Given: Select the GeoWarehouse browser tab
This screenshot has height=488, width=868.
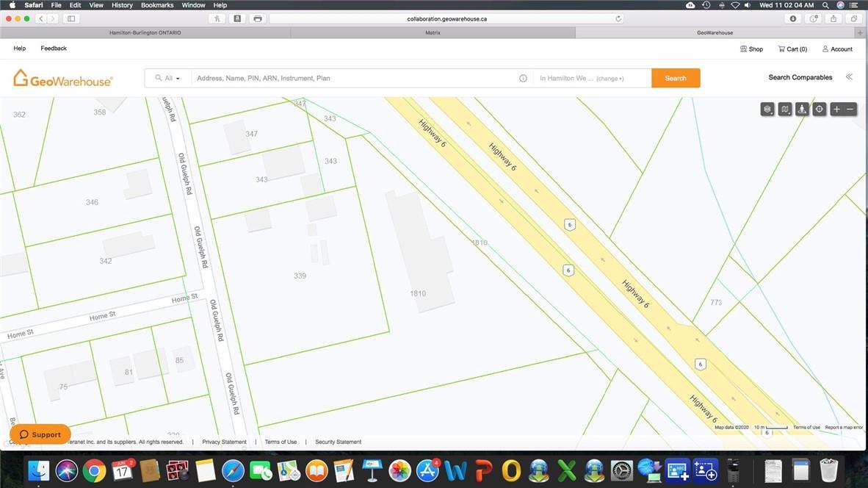Looking at the screenshot, I should click(x=715, y=32).
